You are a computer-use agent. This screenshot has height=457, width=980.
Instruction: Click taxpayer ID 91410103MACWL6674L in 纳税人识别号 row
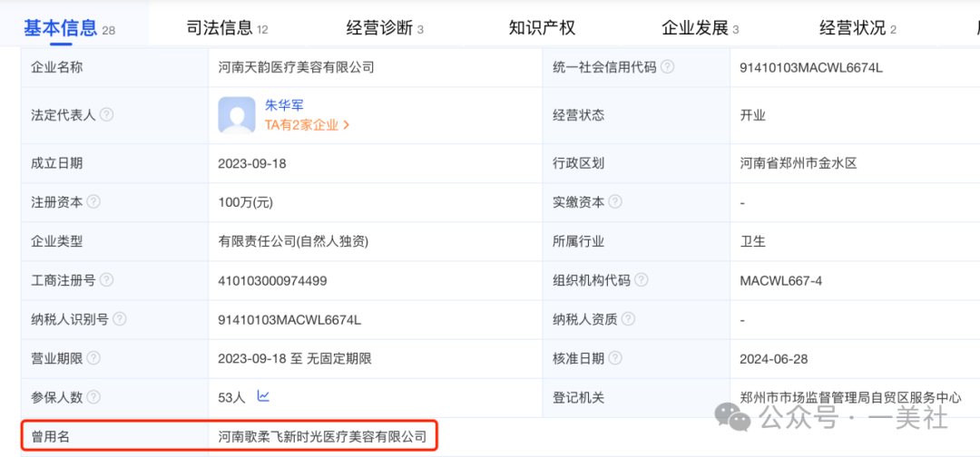coord(289,320)
